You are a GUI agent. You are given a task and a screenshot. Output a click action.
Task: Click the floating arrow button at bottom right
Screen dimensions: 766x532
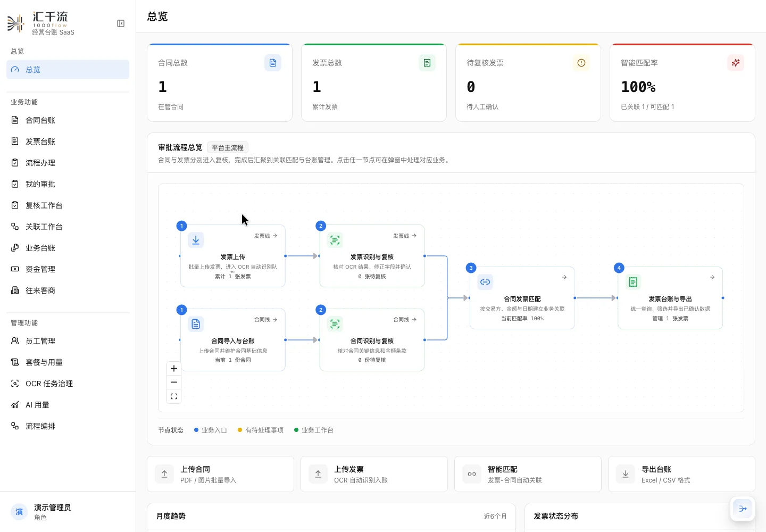pos(743,509)
